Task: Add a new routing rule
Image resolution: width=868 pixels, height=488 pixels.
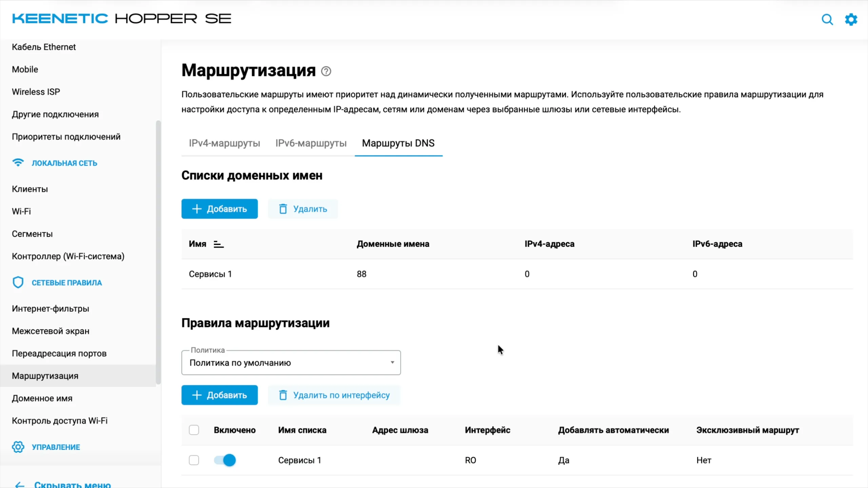Action: pyautogui.click(x=219, y=395)
